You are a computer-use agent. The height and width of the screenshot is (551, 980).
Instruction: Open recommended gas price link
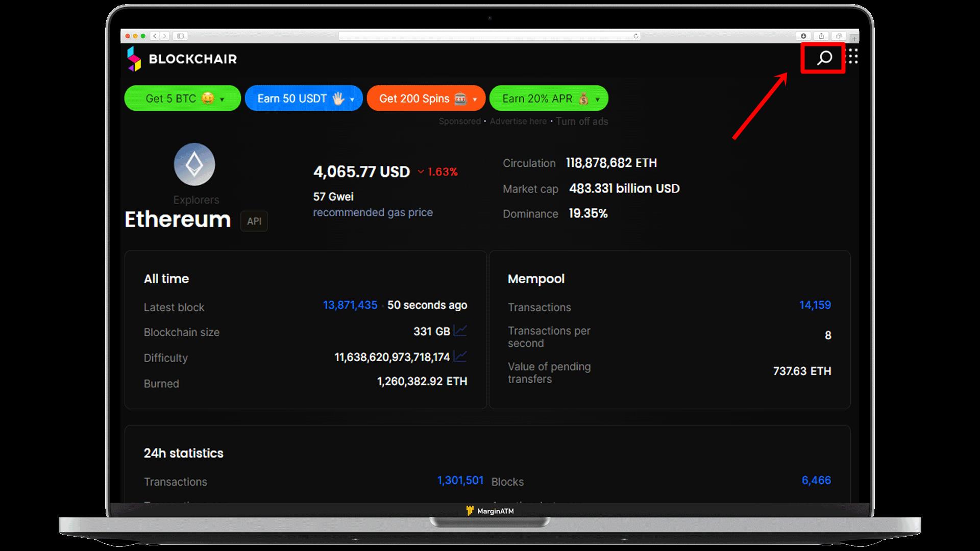(x=373, y=212)
